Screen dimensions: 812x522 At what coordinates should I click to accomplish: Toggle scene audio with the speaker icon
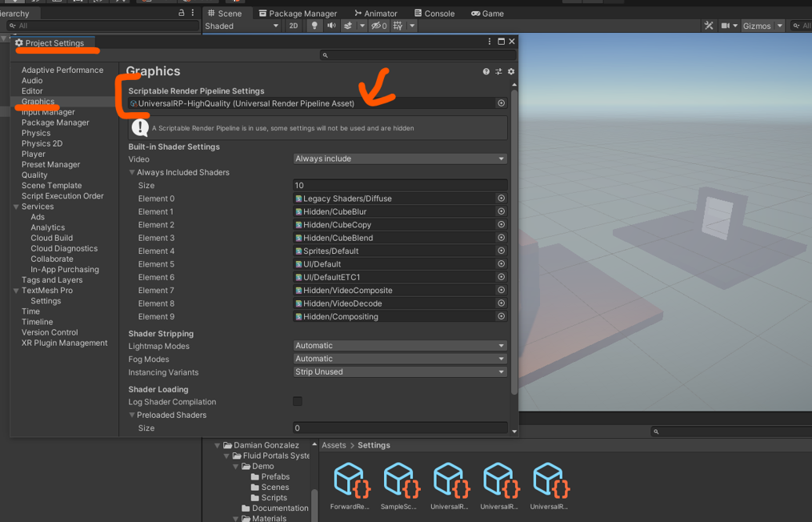(x=331, y=26)
